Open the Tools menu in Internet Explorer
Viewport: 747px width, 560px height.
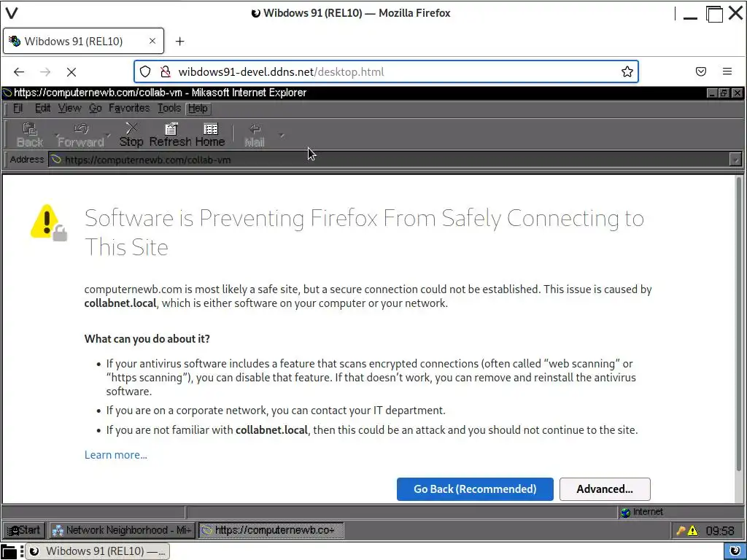[x=169, y=109]
